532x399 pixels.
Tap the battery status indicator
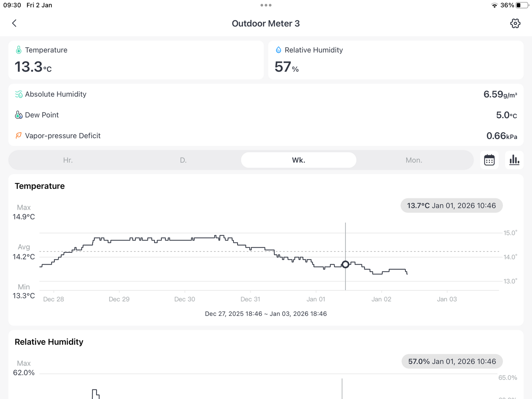pyautogui.click(x=522, y=5)
